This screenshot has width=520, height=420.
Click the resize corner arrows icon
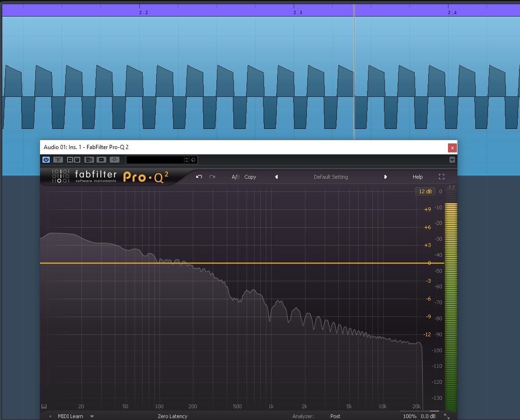click(x=447, y=416)
